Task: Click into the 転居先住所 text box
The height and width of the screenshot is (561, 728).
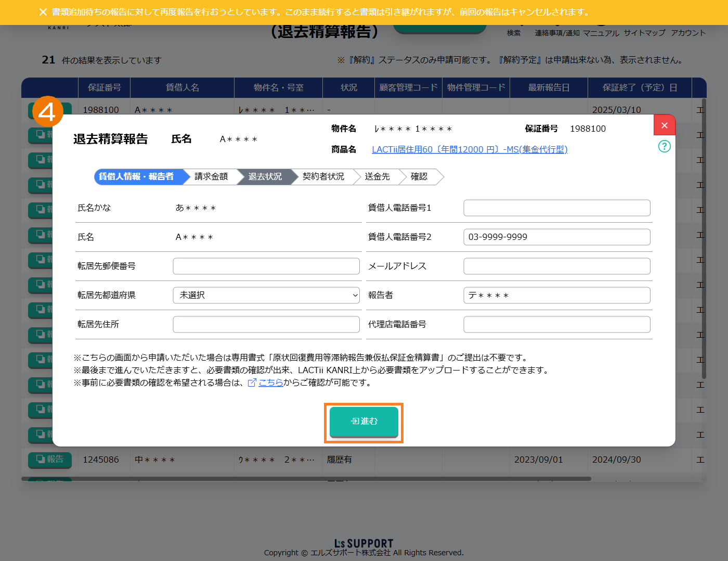Action: [266, 324]
